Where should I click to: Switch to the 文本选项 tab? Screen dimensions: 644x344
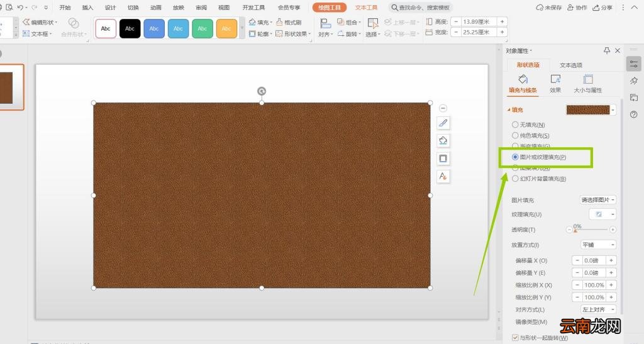tap(571, 65)
